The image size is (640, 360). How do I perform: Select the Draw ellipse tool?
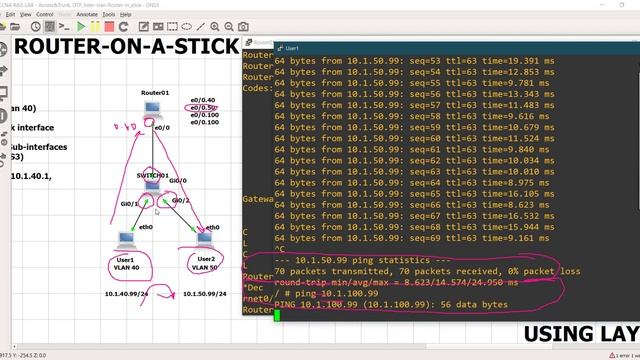click(187, 27)
